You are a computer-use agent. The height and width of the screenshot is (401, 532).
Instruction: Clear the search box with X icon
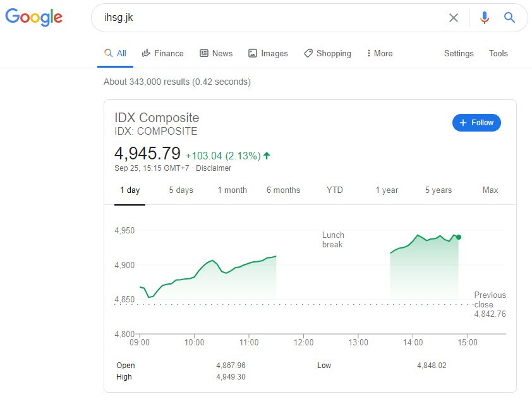click(x=454, y=18)
